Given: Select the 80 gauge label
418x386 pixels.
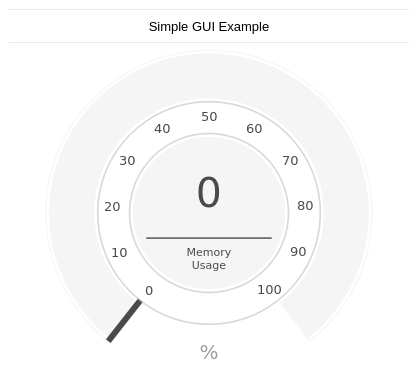Looking at the screenshot, I should pos(305,206).
